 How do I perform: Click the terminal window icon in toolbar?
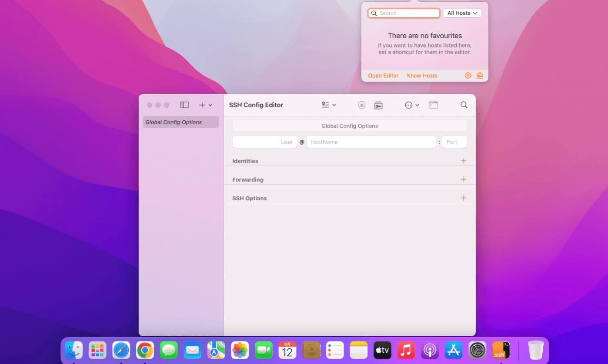[433, 105]
